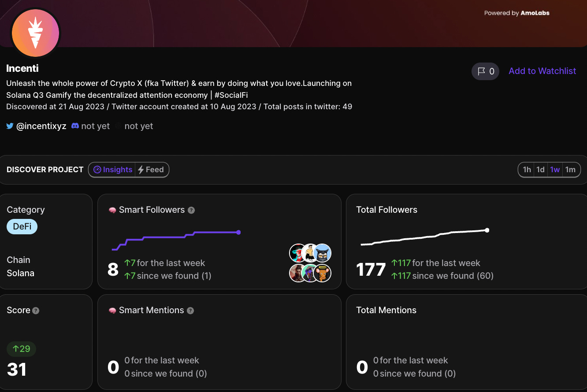Click the smart followers count 8

coord(113,269)
